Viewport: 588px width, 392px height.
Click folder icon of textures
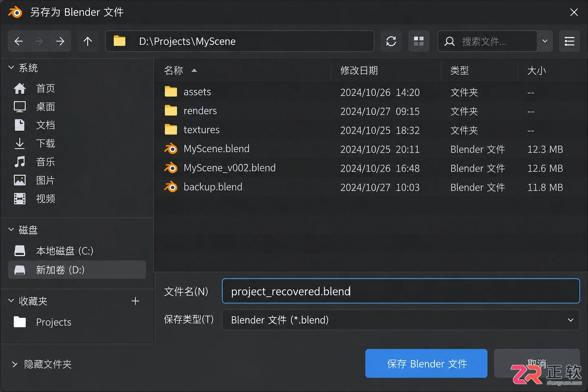[171, 129]
